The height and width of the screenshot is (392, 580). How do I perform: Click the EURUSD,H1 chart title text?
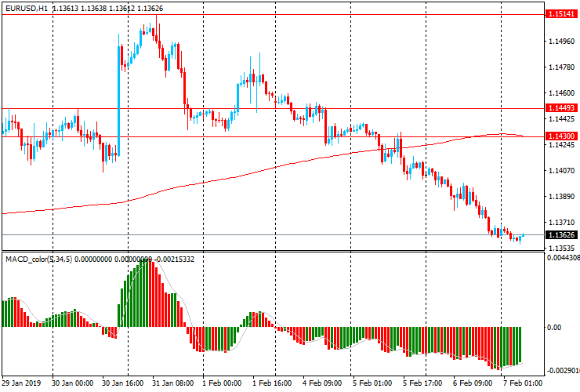(27, 8)
